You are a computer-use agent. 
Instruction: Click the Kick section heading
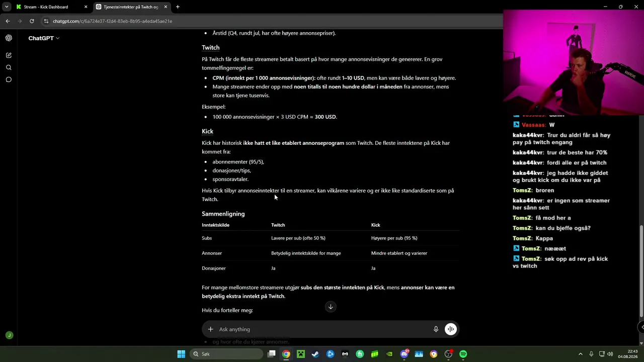[x=208, y=131]
